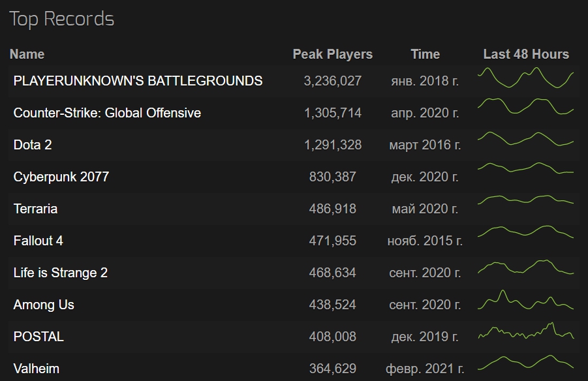Sort by the Peak Players column

click(x=332, y=54)
